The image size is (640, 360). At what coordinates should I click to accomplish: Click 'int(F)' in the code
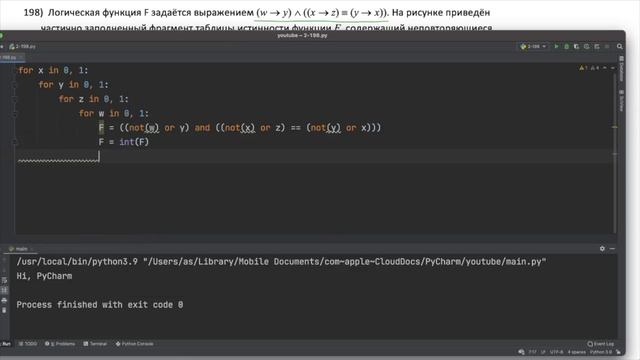pos(134,142)
